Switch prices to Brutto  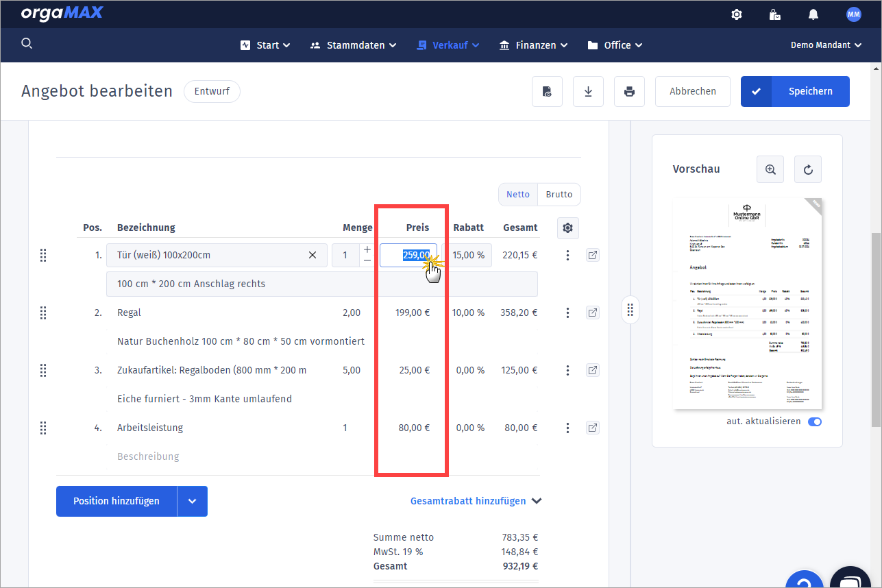pyautogui.click(x=559, y=195)
